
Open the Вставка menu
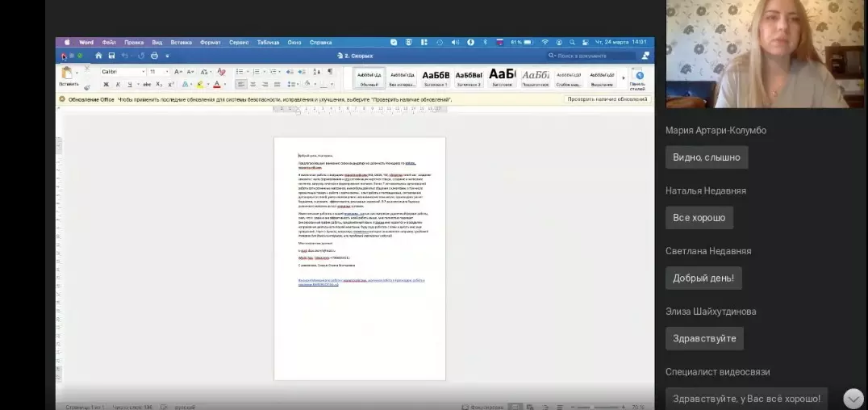181,42
